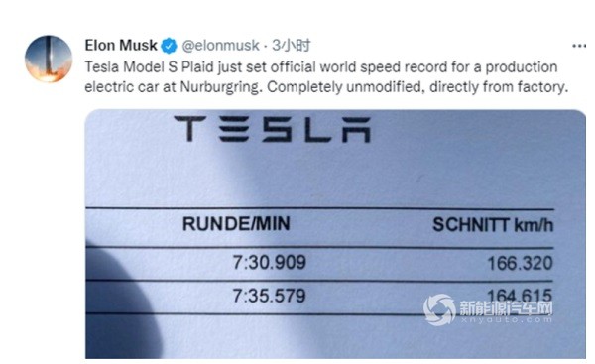Select the 7:35.579 lap time
This screenshot has width=595, height=364.
pos(269,296)
